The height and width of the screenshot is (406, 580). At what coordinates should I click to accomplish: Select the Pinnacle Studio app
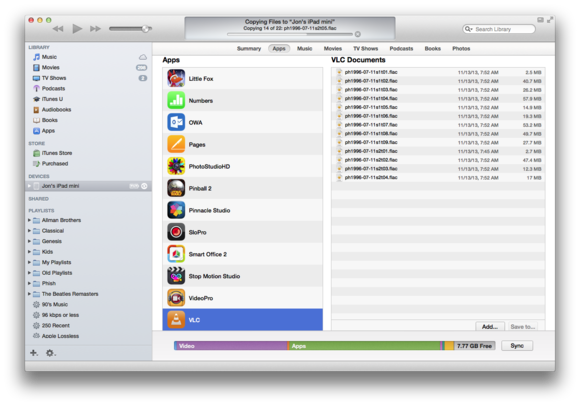pyautogui.click(x=242, y=210)
